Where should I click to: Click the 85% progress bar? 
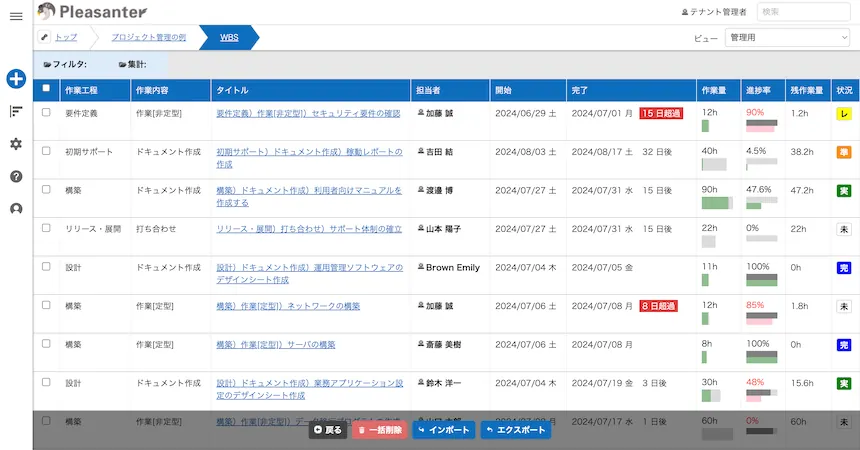click(761, 318)
